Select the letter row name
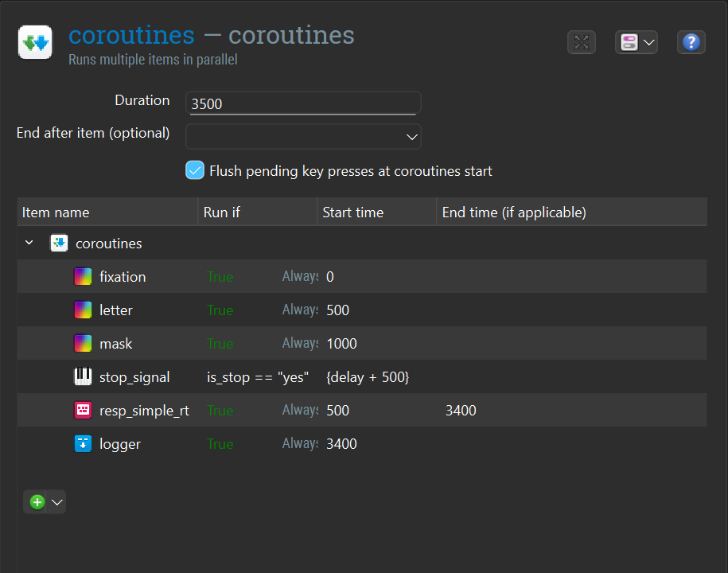Screen dimensions: 728x573 pyautogui.click(x=116, y=310)
